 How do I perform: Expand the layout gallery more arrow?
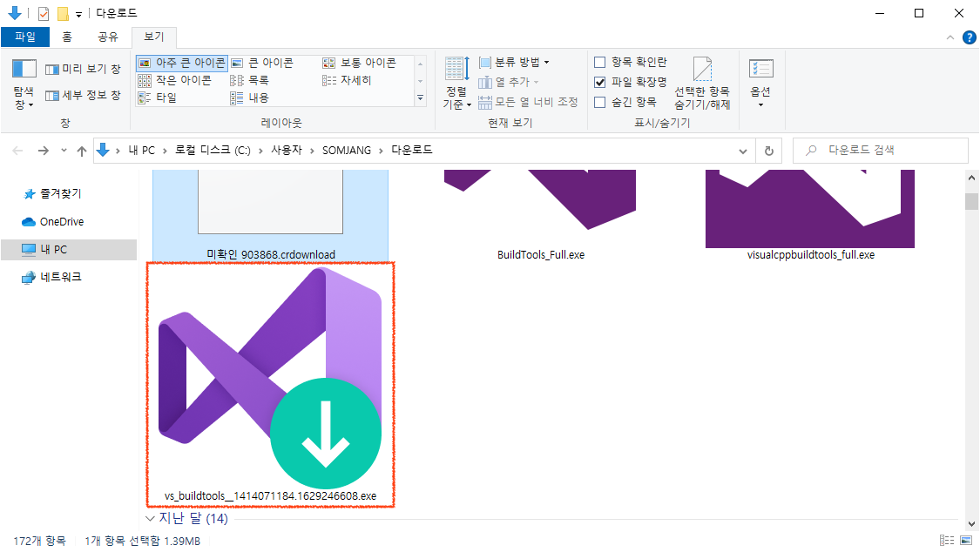tap(420, 98)
